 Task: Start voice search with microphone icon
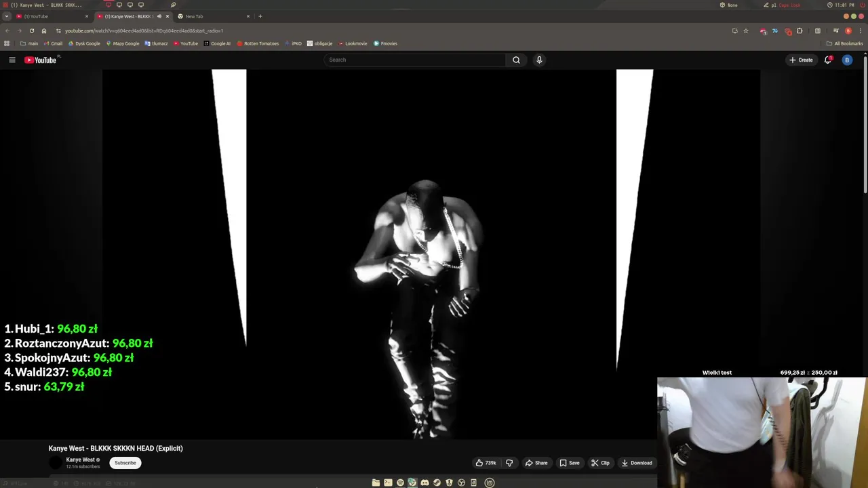tap(539, 60)
